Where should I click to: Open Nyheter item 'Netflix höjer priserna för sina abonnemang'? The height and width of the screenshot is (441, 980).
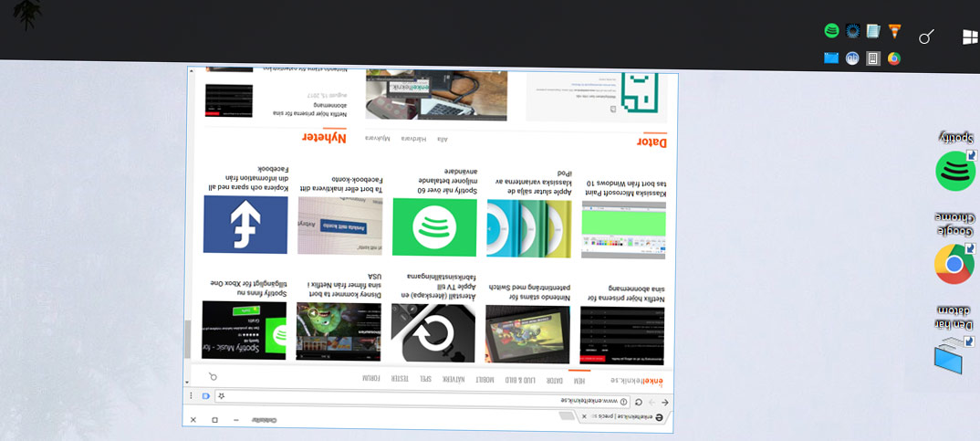[309, 110]
